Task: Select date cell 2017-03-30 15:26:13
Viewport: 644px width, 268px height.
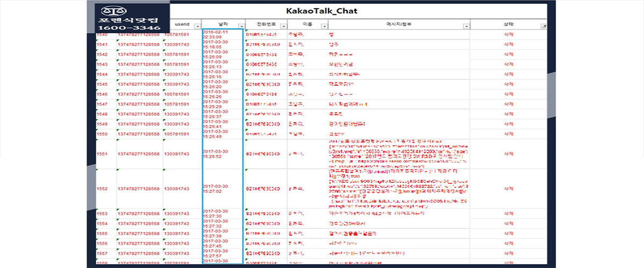Action: click(223, 64)
